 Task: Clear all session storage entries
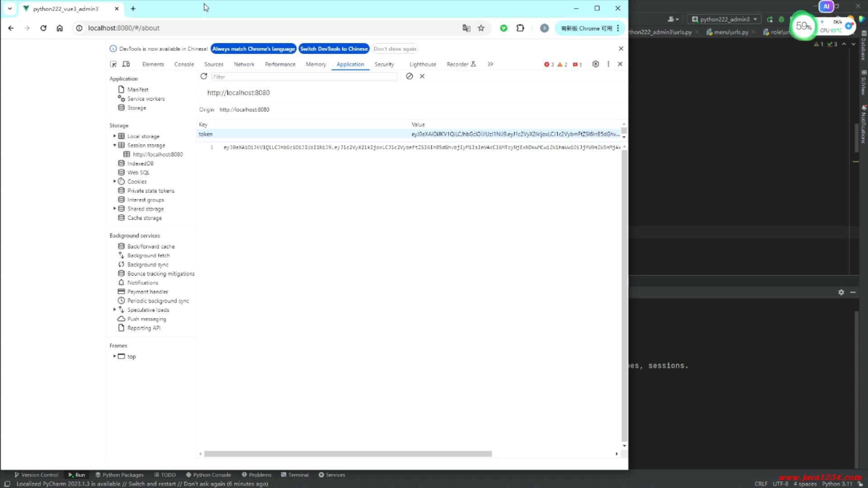click(x=409, y=76)
